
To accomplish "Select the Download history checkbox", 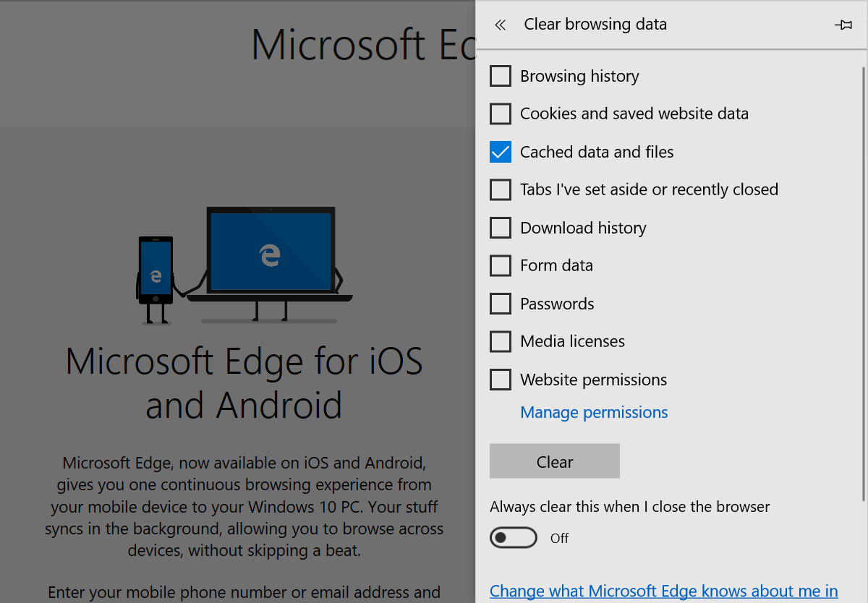I will [x=501, y=228].
